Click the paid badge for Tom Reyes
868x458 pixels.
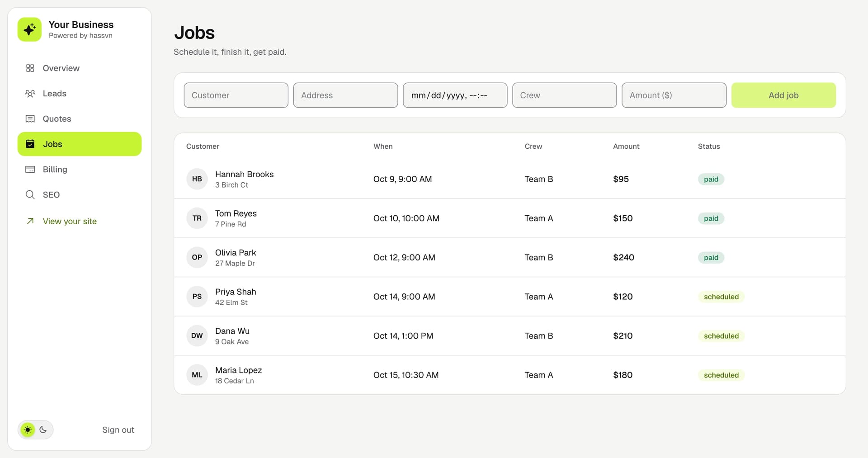tap(711, 218)
